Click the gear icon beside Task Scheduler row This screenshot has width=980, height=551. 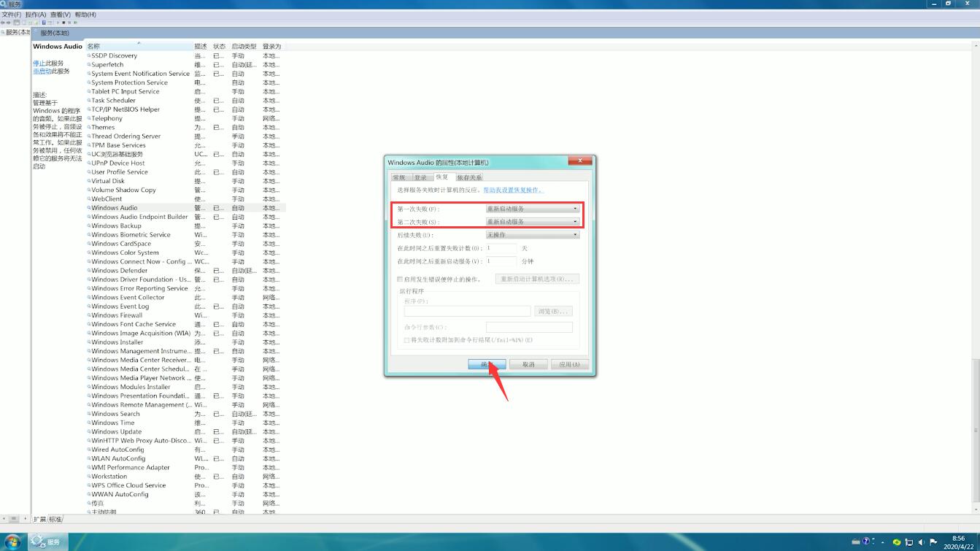[89, 101]
